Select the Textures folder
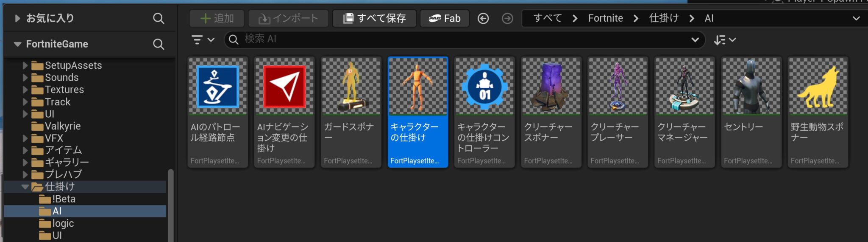This screenshot has width=868, height=242. coord(64,90)
